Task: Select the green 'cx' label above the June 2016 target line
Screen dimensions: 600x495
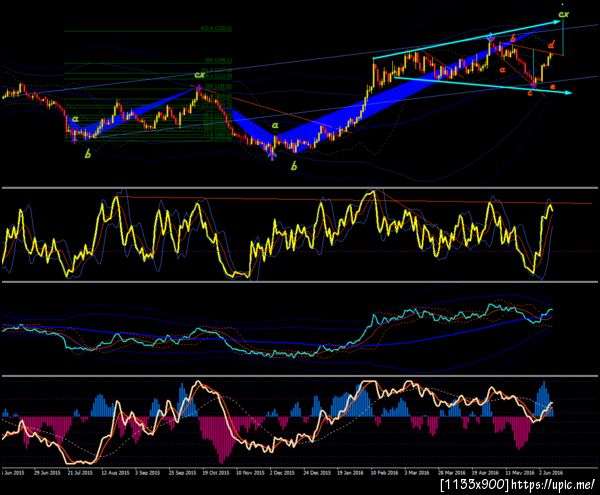Action: coord(564,15)
